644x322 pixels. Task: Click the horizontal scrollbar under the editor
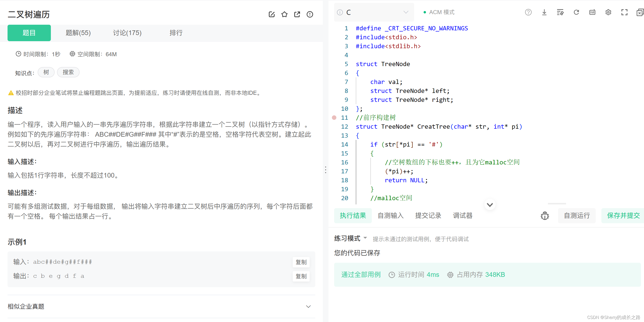pos(557,204)
